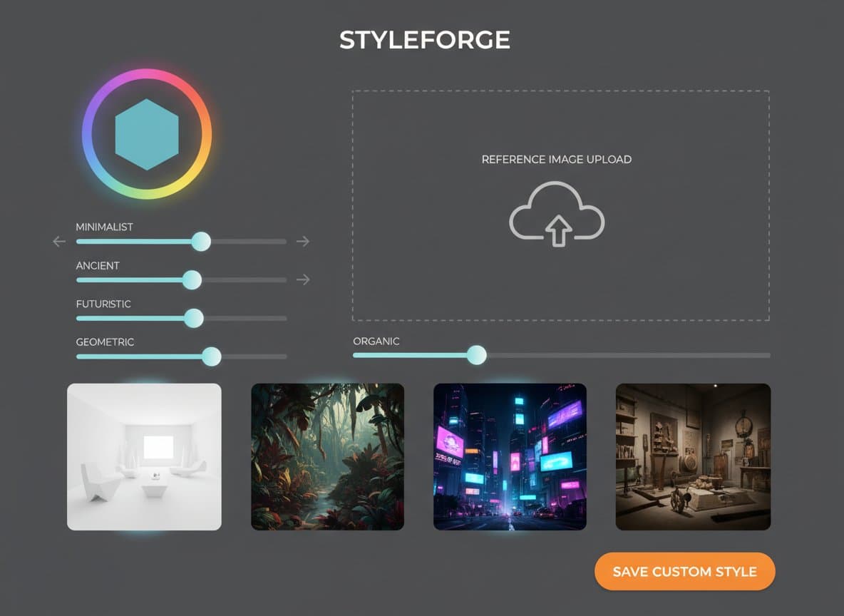Click the Geometric slider handle

click(211, 356)
